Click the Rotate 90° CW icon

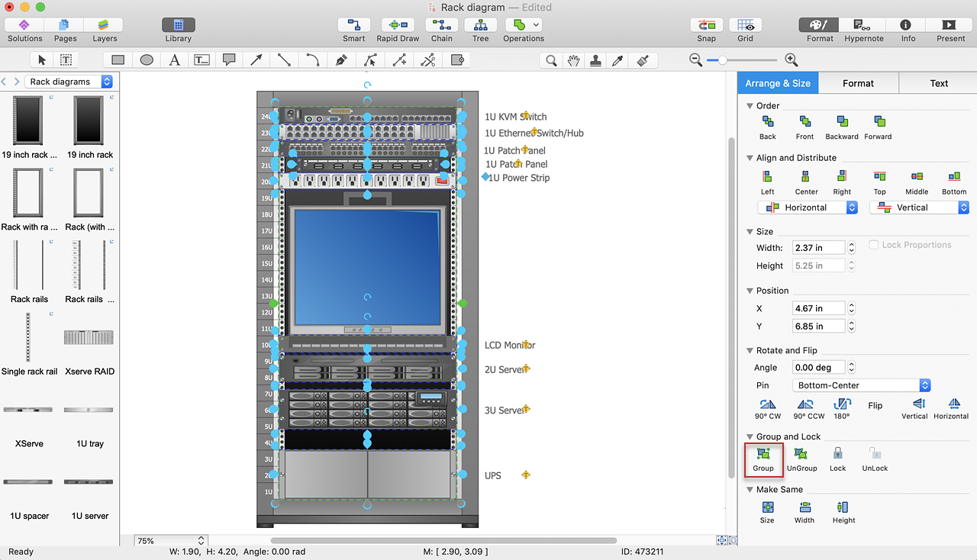point(768,404)
